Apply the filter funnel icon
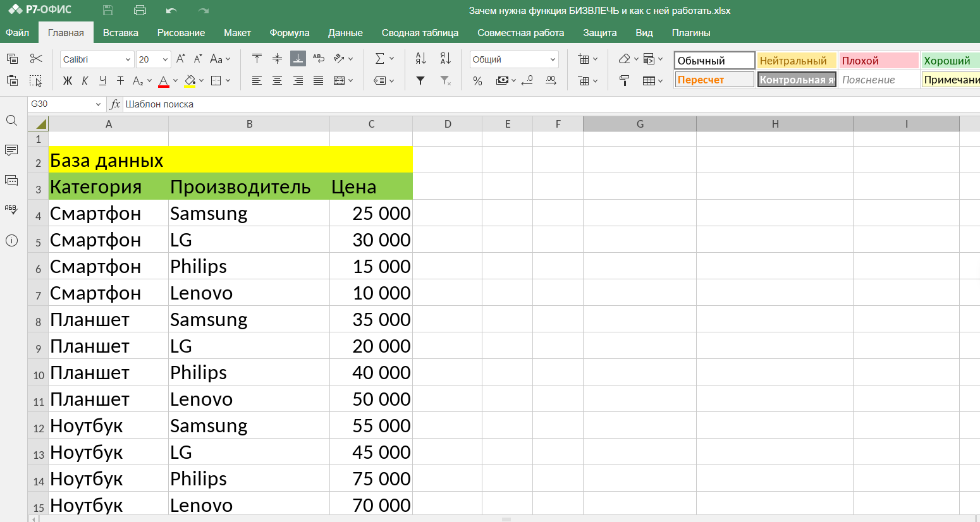The height and width of the screenshot is (522, 980). pos(420,80)
